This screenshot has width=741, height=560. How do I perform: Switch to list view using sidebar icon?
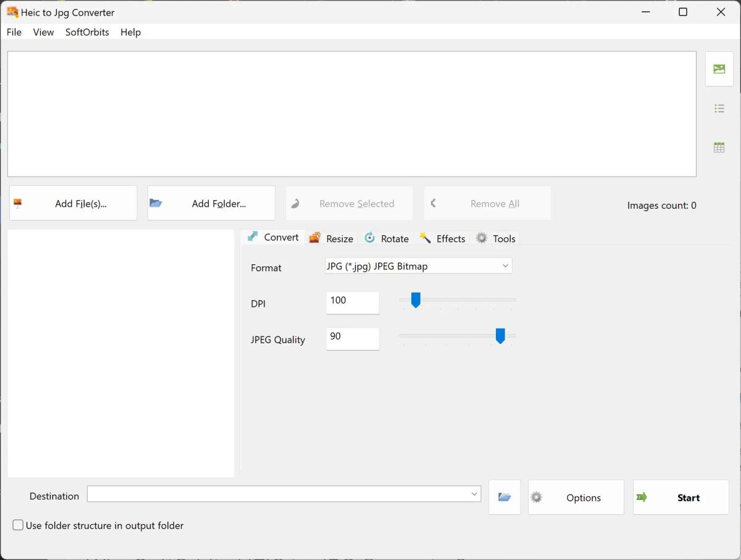pyautogui.click(x=719, y=107)
